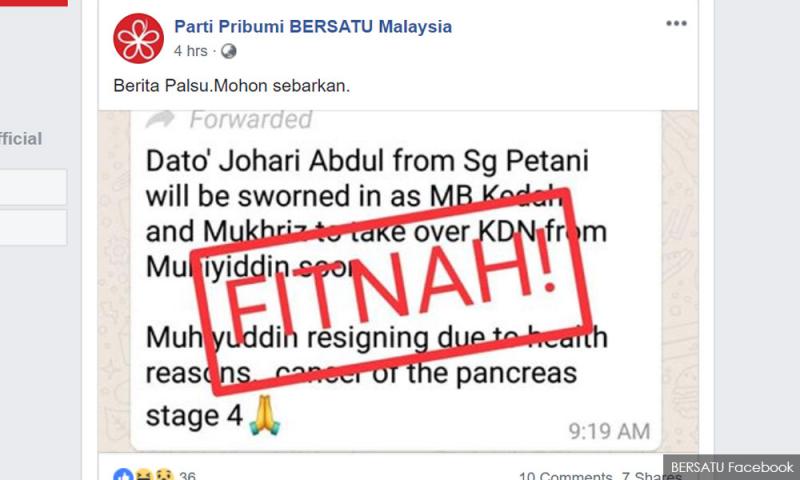800x480 pixels.
Task: Select the lower empty box in left sidebar
Action: click(33, 228)
